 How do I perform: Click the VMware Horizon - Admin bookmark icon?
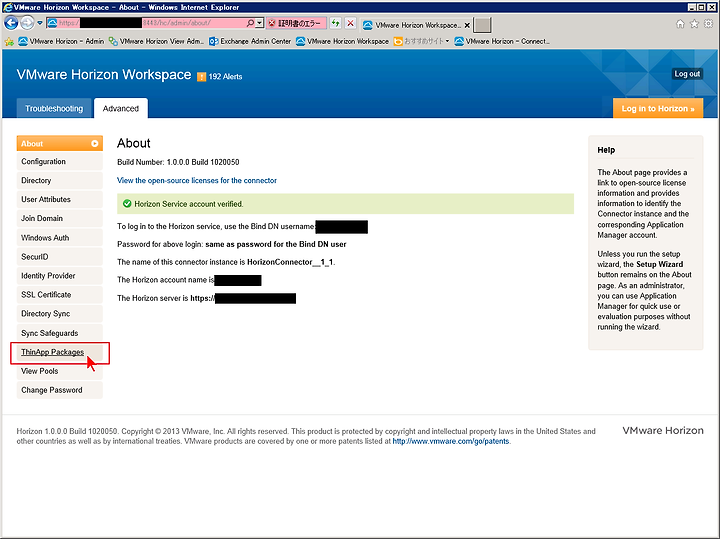point(22,41)
